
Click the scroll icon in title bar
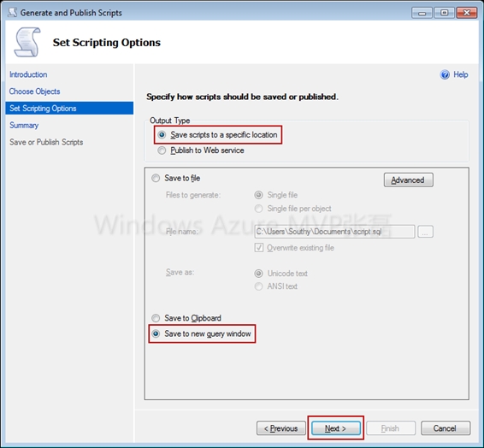[12, 13]
